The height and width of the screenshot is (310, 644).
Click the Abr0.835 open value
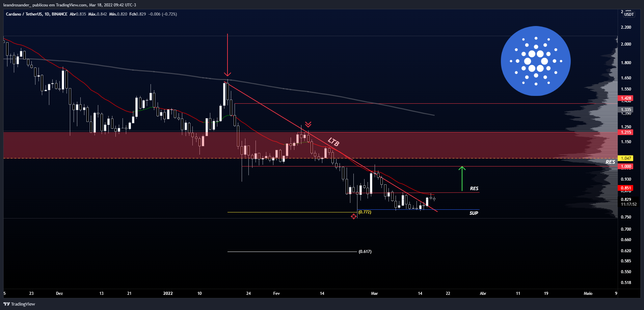[78, 14]
